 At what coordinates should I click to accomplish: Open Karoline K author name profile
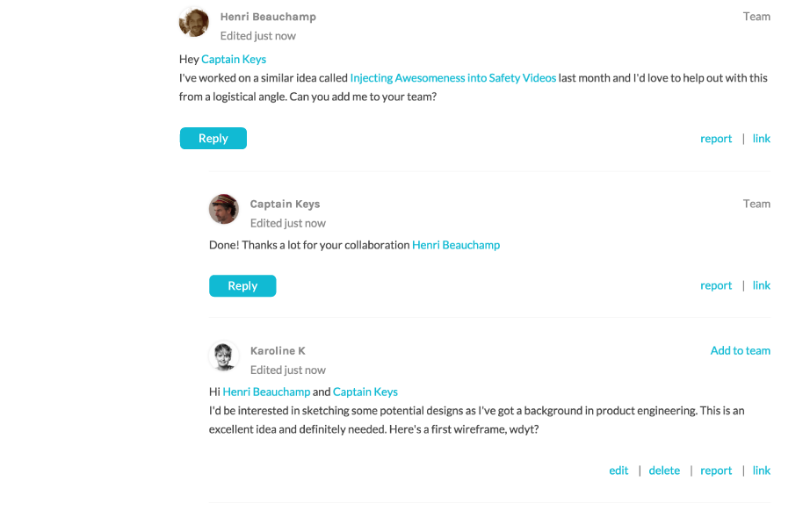coord(278,351)
